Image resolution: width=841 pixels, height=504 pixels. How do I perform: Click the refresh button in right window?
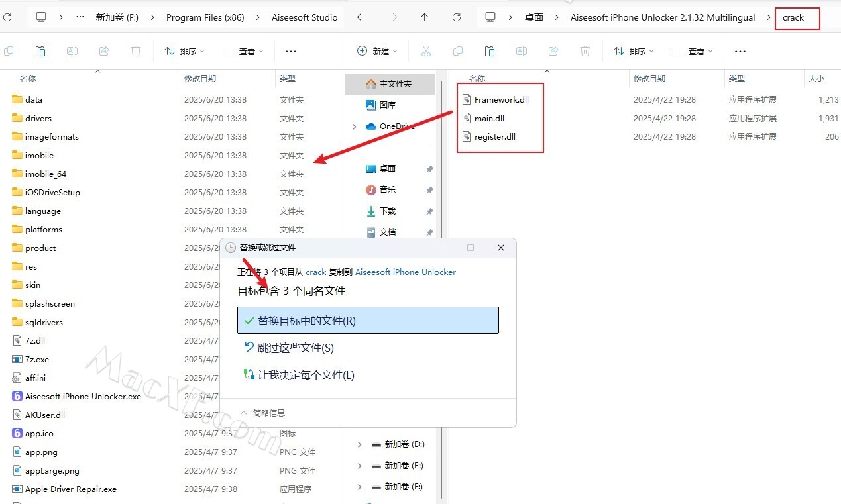coord(457,17)
